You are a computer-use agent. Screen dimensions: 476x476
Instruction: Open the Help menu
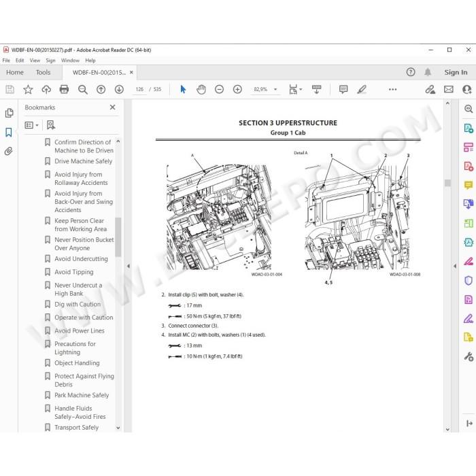coord(90,61)
